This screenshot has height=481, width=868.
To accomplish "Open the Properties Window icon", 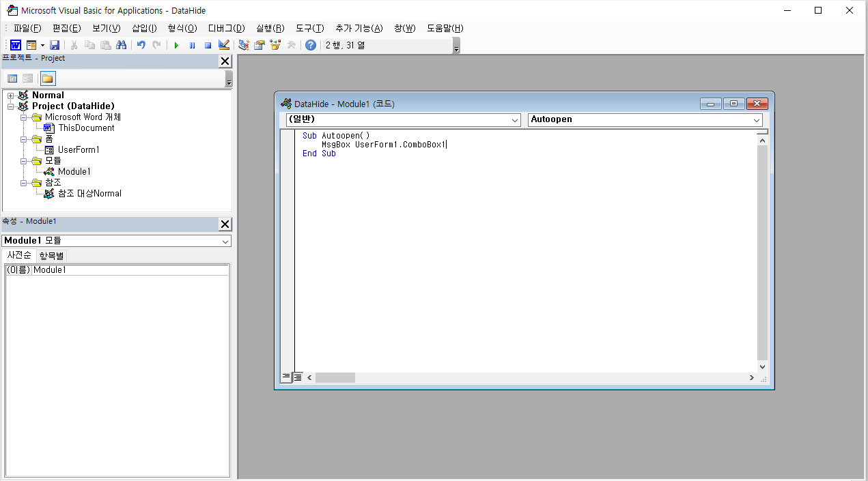I will click(260, 45).
